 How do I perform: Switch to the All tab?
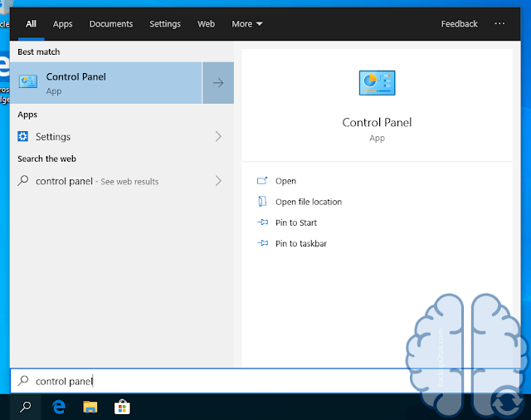coord(32,24)
